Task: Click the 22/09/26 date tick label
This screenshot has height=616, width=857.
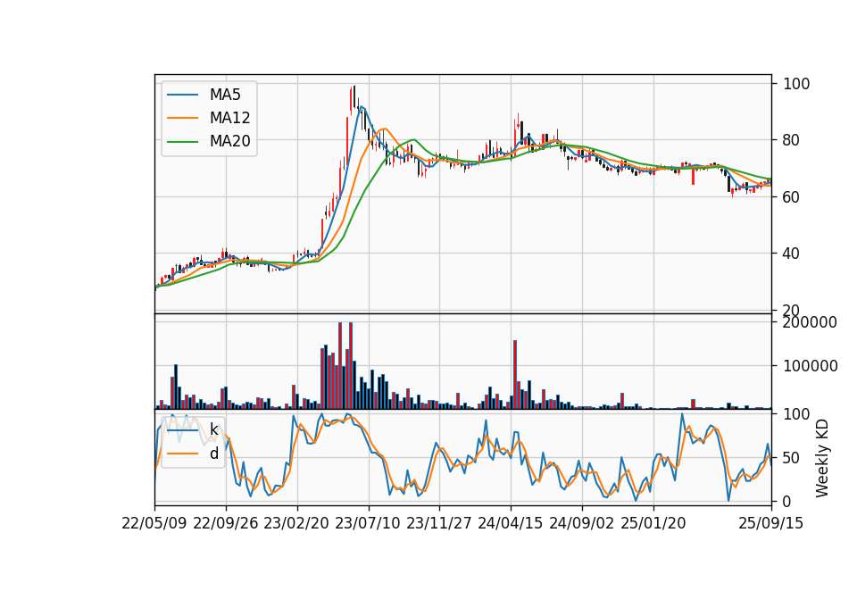Action: point(226,523)
